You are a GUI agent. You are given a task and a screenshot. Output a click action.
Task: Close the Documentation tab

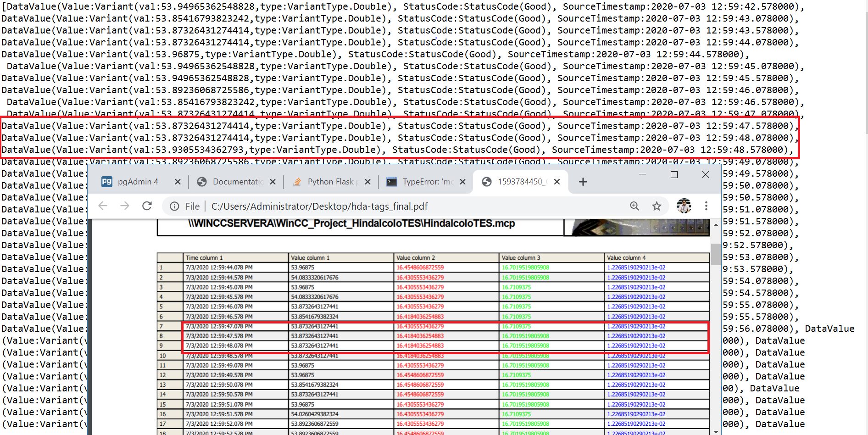pos(273,181)
